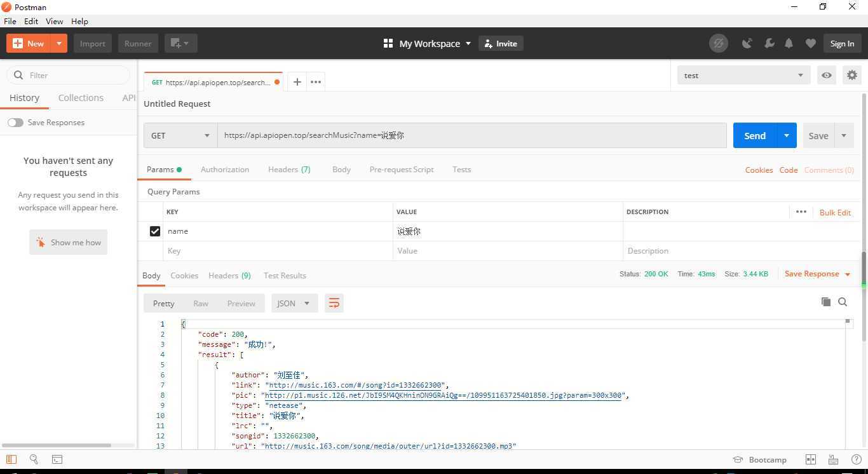The height and width of the screenshot is (474, 868).
Task: Click the environment quick look eye icon
Action: pyautogui.click(x=826, y=75)
